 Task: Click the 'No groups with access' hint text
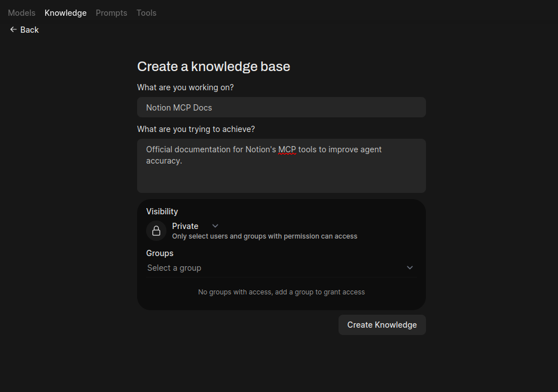tap(282, 292)
